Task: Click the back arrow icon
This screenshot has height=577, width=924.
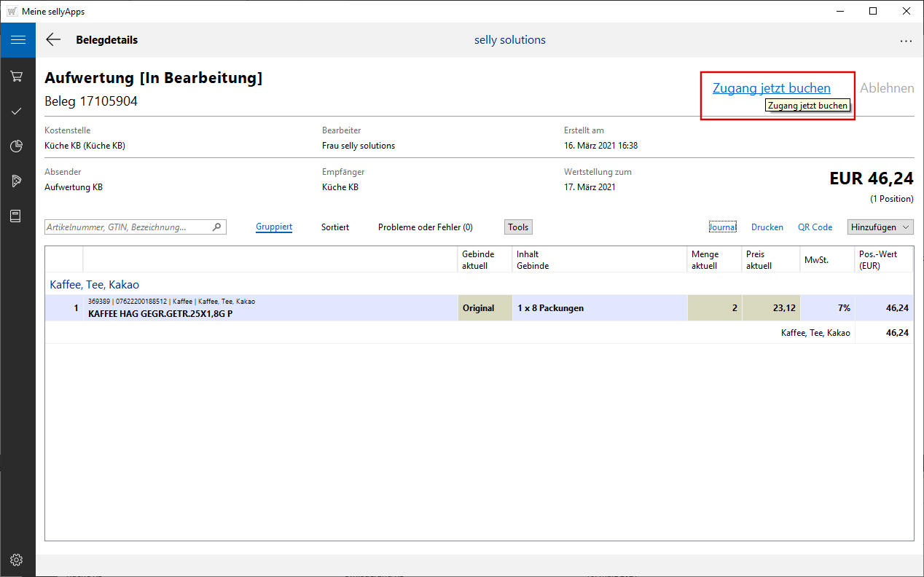Action: pyautogui.click(x=53, y=40)
